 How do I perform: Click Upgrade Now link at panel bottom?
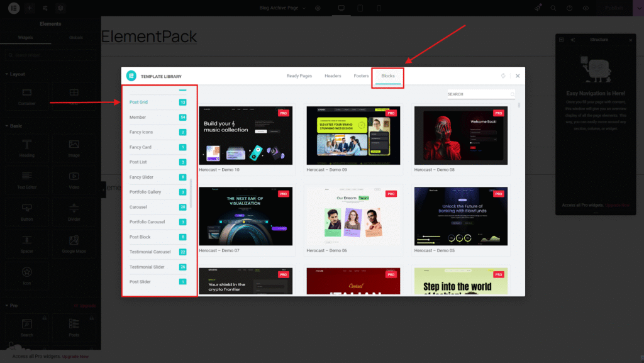(75, 357)
